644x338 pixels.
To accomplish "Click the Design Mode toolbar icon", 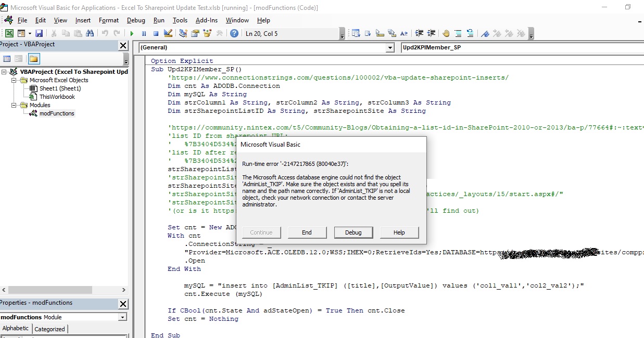I will tap(168, 33).
